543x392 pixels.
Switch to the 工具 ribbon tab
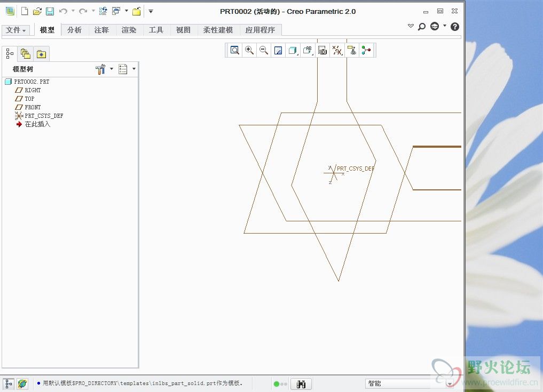tap(156, 30)
